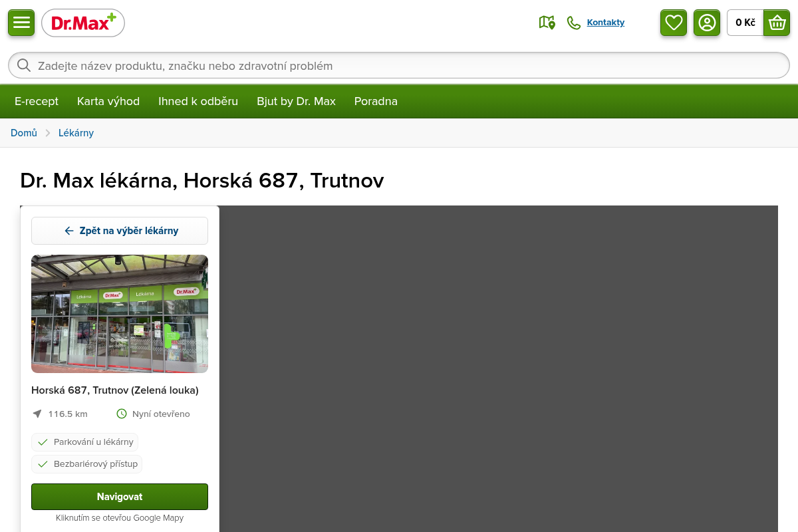Viewport: 798px width, 532px height.
Task: Open the user account icon
Action: tap(707, 23)
